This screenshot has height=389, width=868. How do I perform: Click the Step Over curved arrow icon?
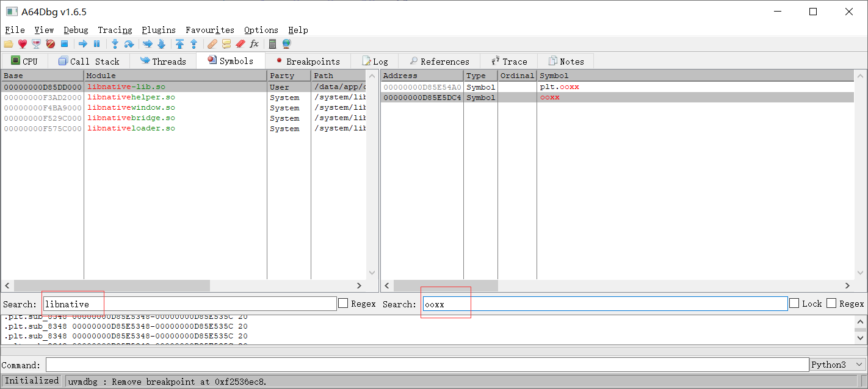click(x=129, y=44)
